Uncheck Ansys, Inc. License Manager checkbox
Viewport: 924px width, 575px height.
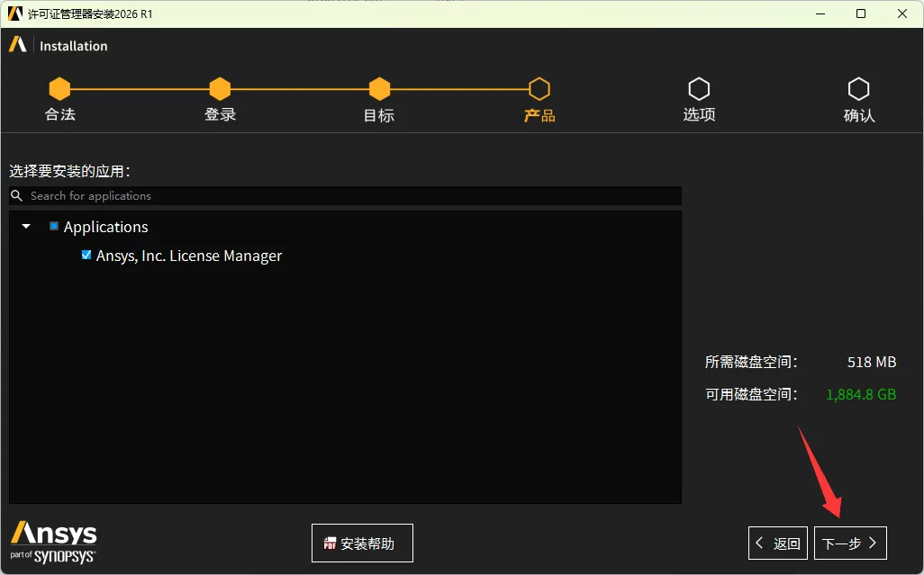tap(86, 255)
